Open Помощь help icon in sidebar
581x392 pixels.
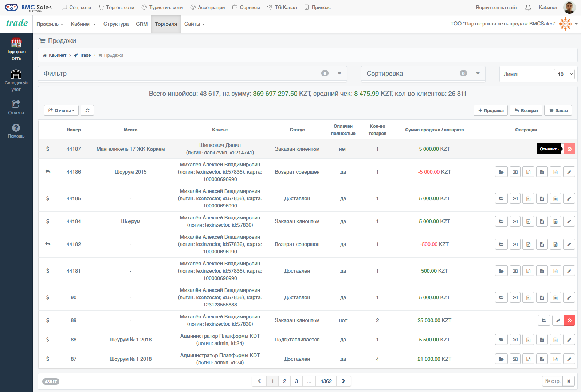[16, 131]
